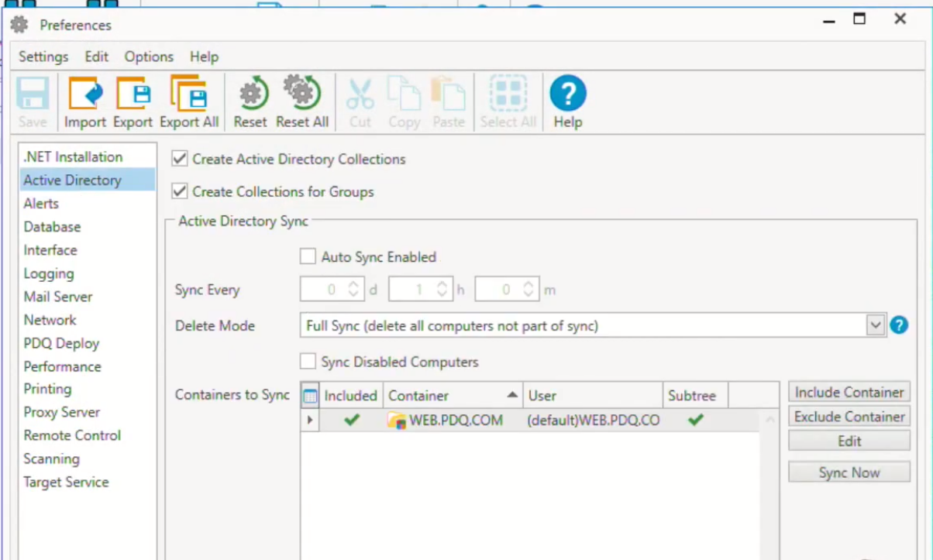Toggle Create Active Directory Collections checkbox
933x560 pixels.
180,159
